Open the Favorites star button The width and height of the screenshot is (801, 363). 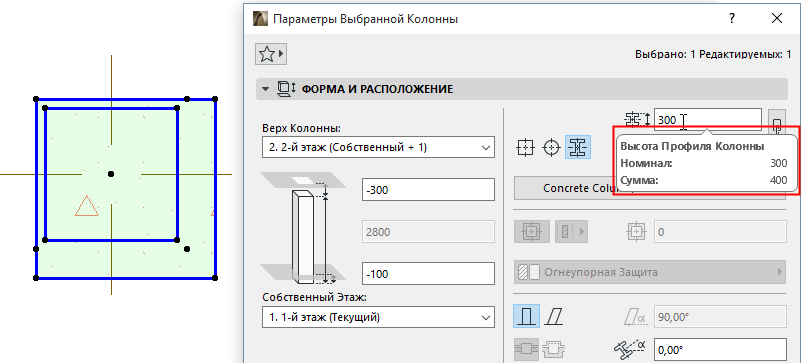271,53
